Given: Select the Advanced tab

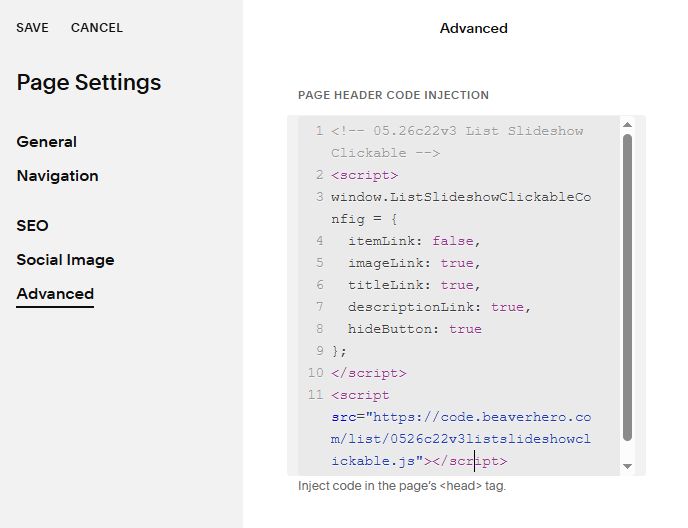Looking at the screenshot, I should click(x=55, y=294).
